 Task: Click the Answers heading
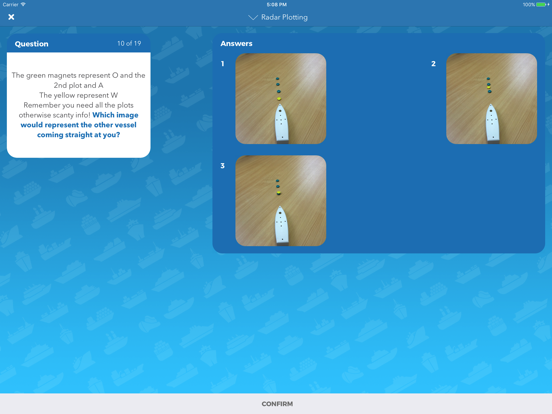pos(236,44)
